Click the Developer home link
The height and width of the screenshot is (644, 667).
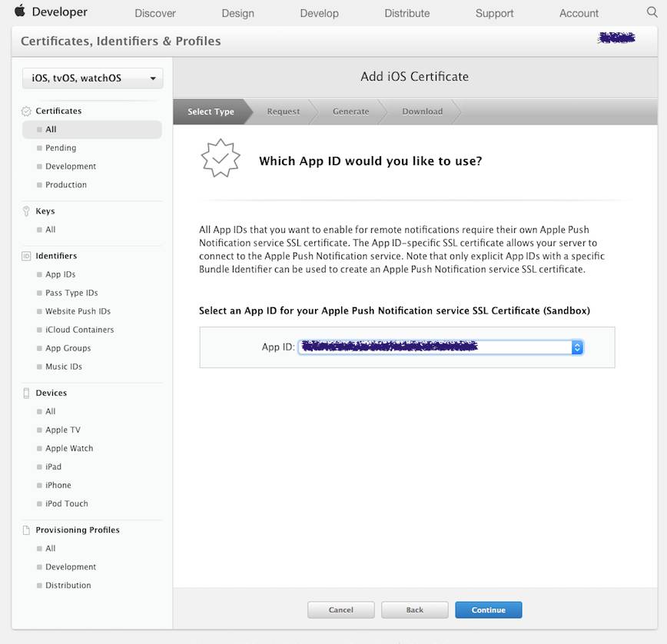tap(60, 12)
